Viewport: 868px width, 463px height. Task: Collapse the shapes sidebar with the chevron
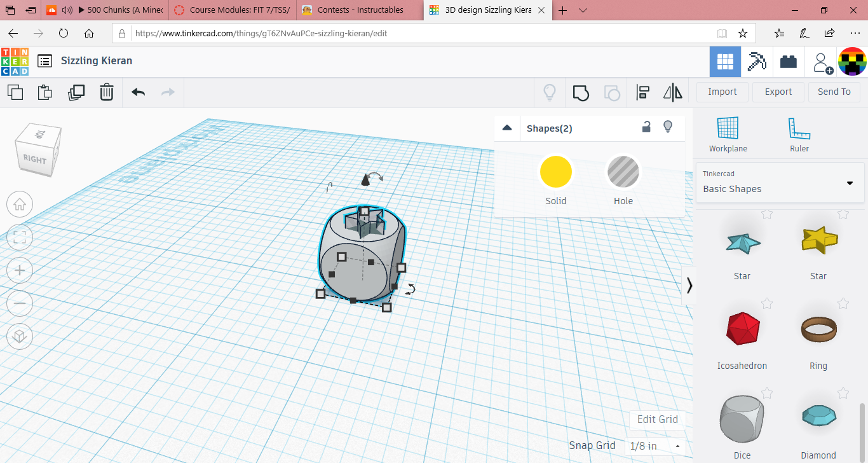click(x=689, y=286)
